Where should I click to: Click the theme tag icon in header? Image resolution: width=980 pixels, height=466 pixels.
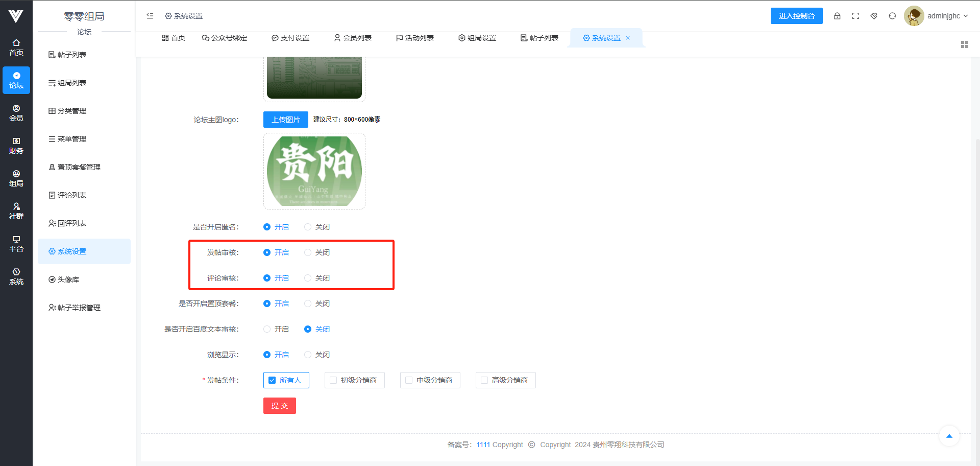[x=874, y=16]
